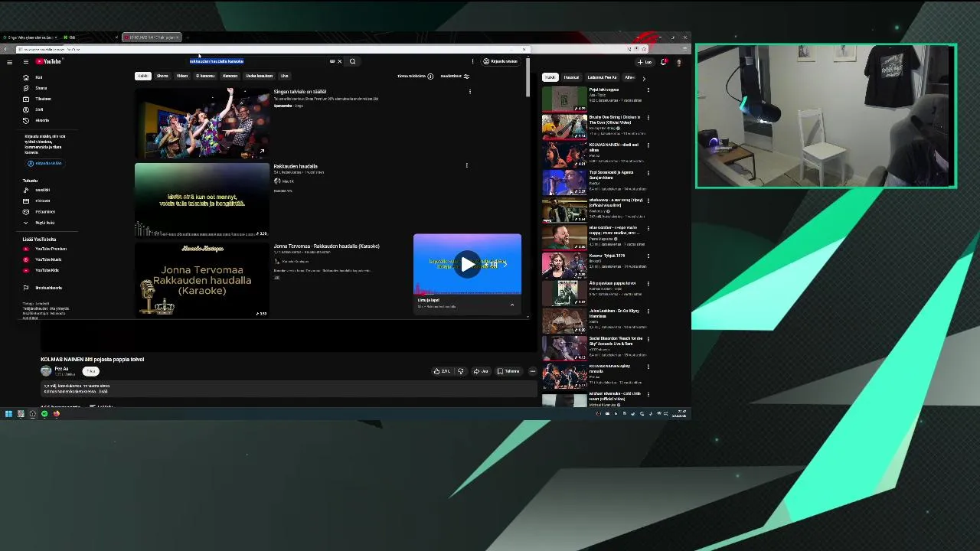Select the Et katsonut filter chip
This screenshot has height=551, width=980.
(x=205, y=76)
